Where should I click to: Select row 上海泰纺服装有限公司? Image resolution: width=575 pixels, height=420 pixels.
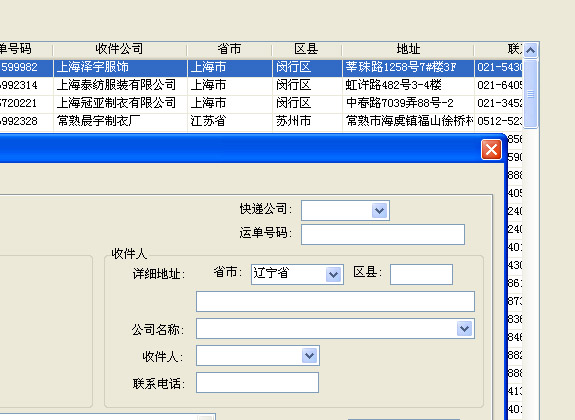point(261,85)
